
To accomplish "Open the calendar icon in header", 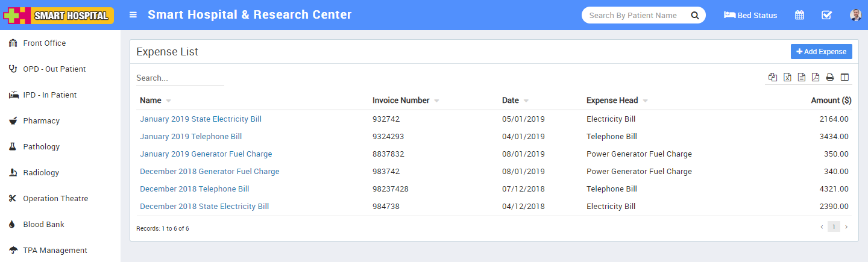I will 799,15.
